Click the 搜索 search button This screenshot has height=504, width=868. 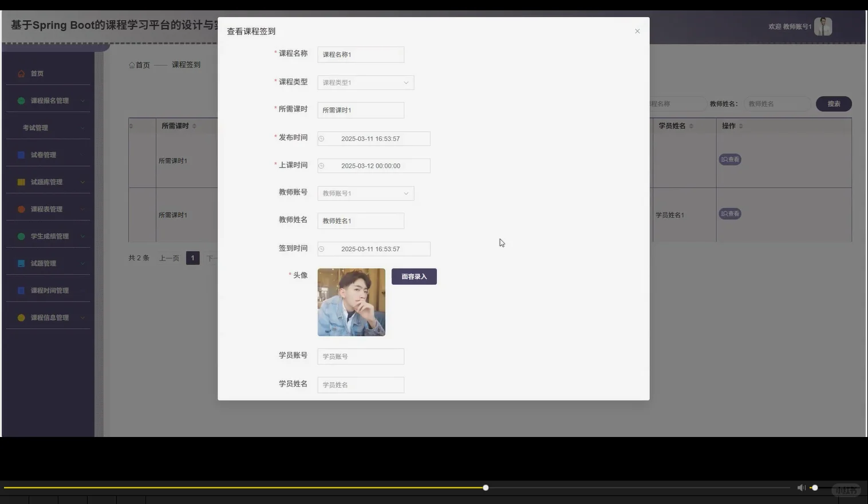point(834,104)
